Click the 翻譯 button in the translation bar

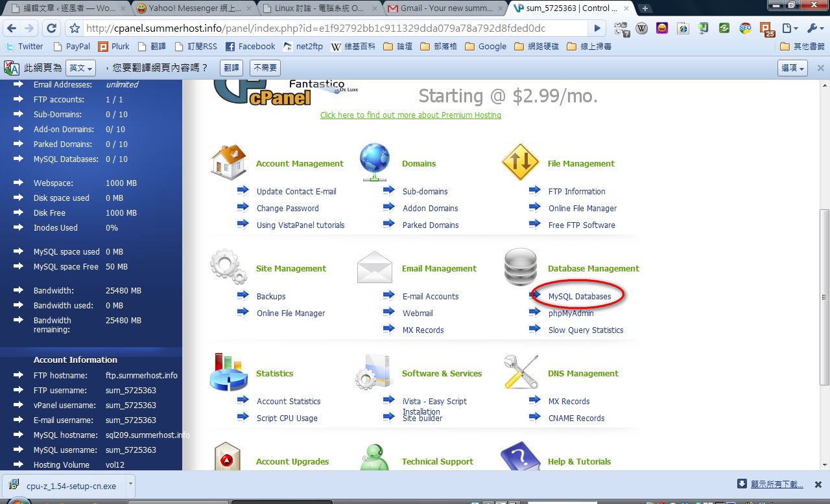[x=231, y=68]
